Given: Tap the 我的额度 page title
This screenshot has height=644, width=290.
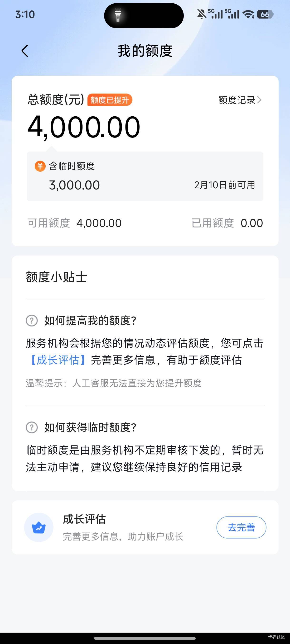Looking at the screenshot, I should 145,51.
